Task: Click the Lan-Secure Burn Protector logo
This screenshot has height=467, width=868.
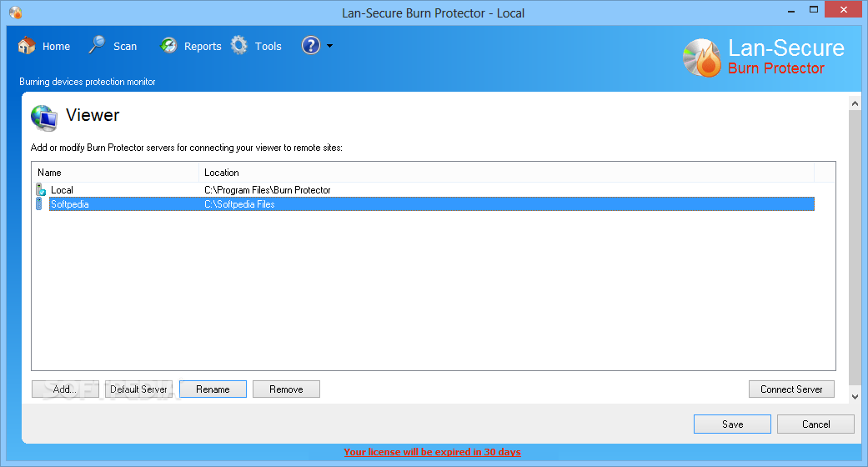Action: (764, 58)
